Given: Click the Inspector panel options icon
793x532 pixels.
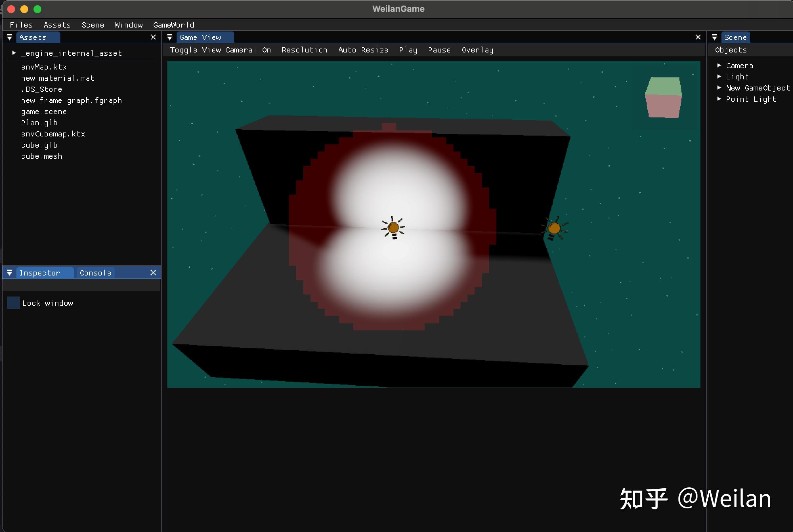Looking at the screenshot, I should [9, 273].
